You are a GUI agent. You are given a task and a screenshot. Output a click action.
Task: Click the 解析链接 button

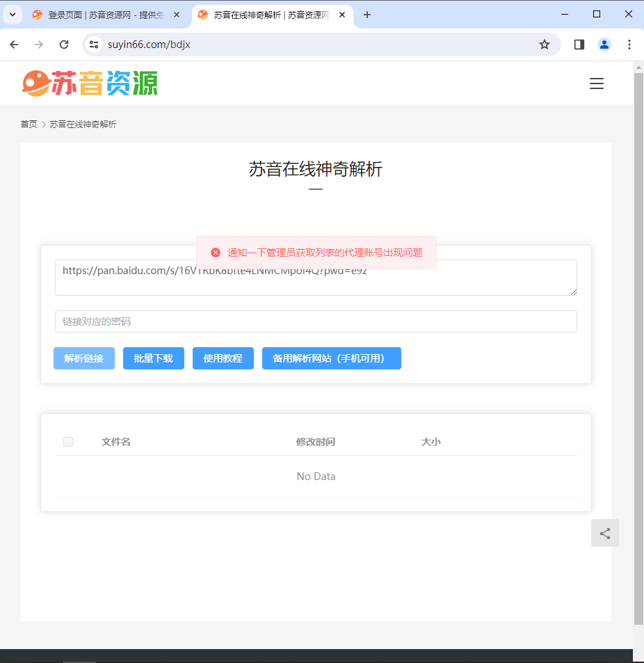point(84,358)
